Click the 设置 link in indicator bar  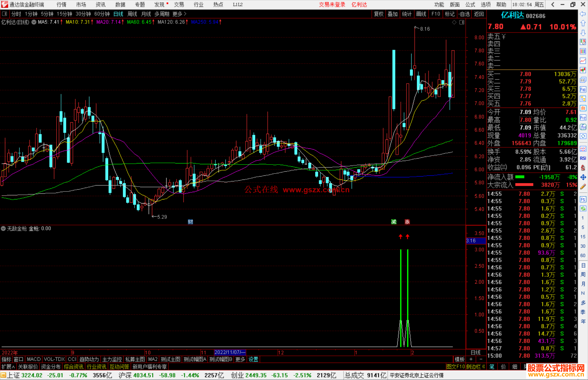pyautogui.click(x=253, y=359)
